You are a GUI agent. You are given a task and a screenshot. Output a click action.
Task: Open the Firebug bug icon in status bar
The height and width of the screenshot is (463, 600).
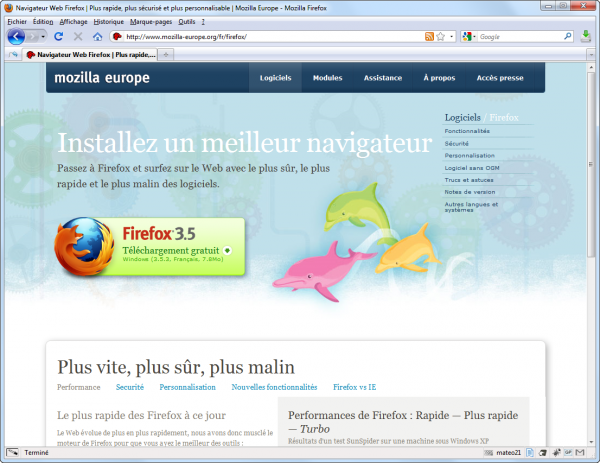(x=556, y=453)
